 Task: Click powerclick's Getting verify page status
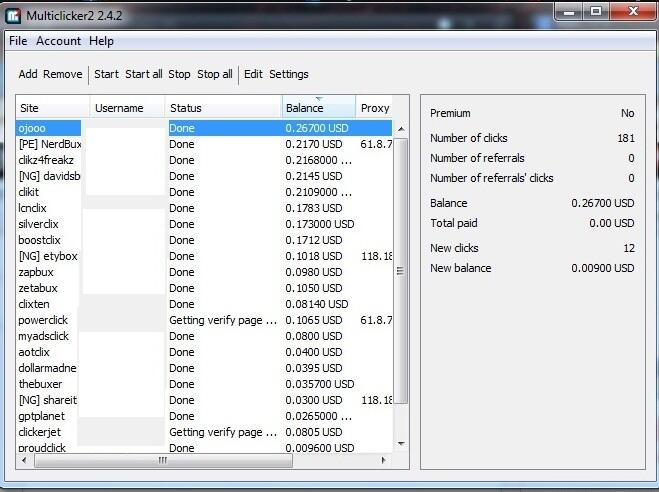(x=223, y=320)
